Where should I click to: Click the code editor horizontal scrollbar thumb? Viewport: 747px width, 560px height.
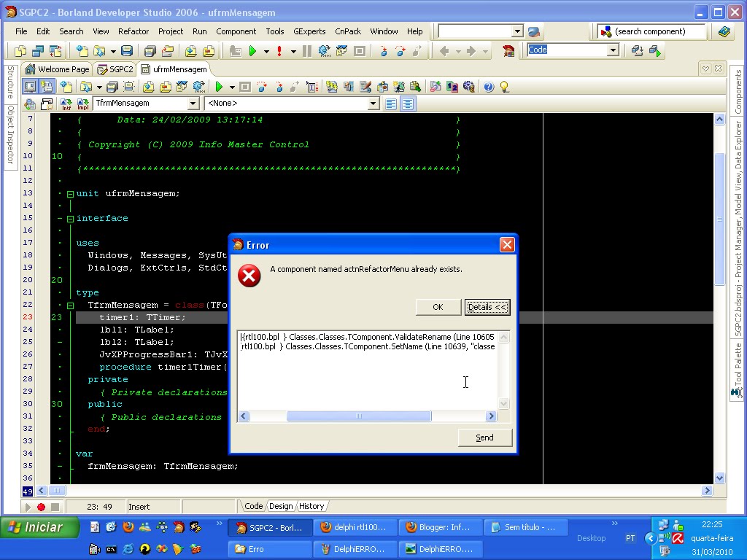pos(57,491)
